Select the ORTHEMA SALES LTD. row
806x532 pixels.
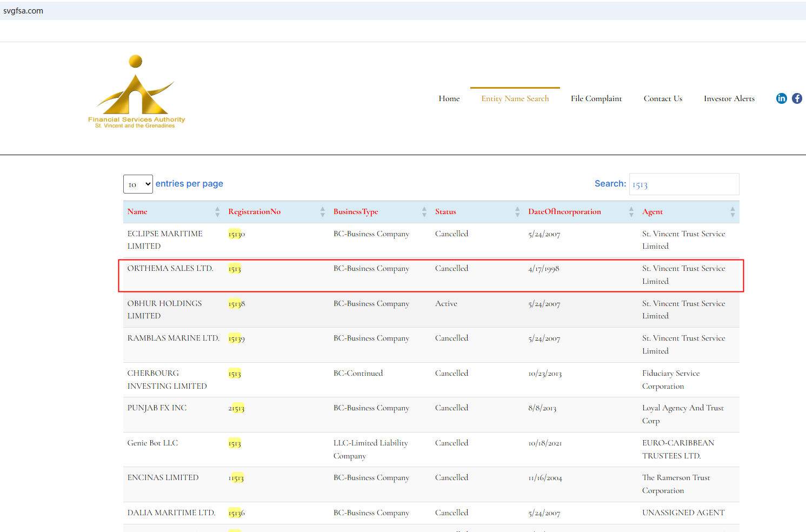170,269
